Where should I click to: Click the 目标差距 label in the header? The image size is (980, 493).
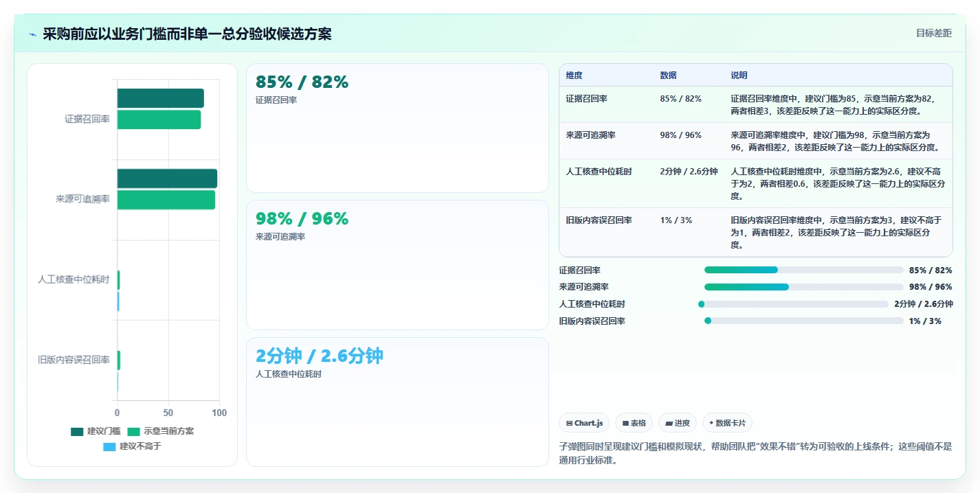click(x=934, y=33)
